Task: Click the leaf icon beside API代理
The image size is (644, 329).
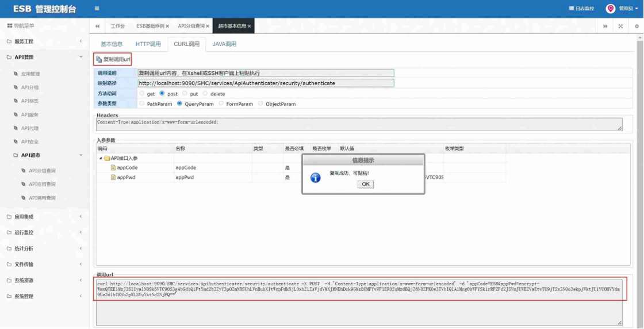Action: (16, 128)
